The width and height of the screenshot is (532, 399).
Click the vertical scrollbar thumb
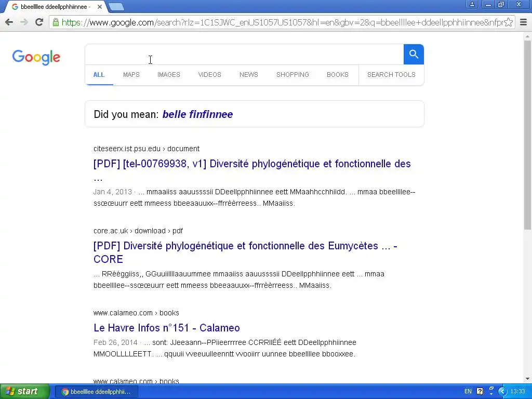(x=527, y=135)
